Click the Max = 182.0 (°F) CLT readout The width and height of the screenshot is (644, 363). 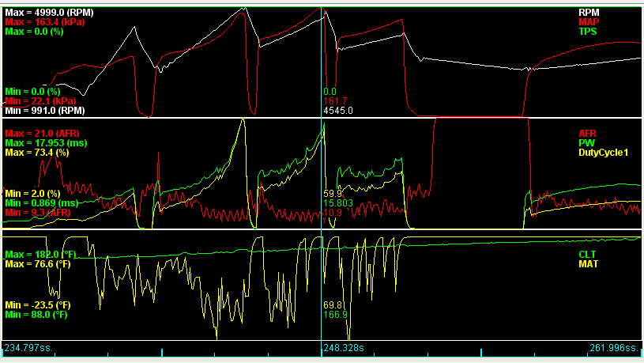(x=40, y=255)
